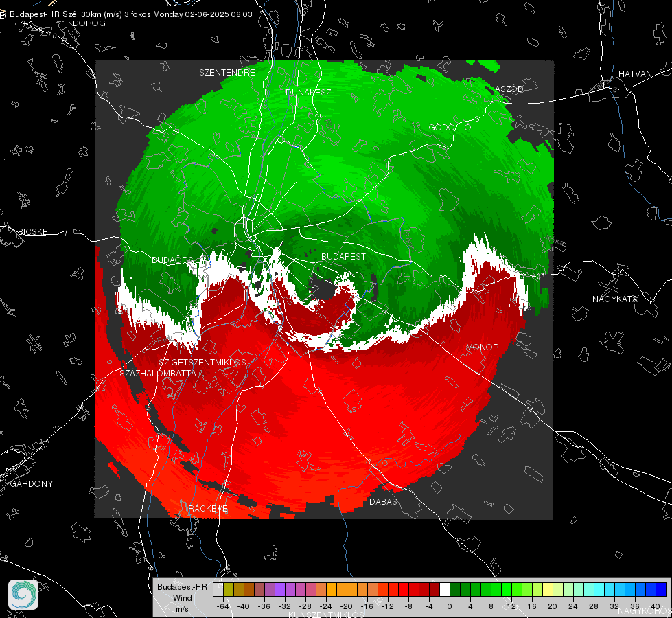Select the GÁRDONY label on the map
Viewport: 672px width, 618px height.
32,484
